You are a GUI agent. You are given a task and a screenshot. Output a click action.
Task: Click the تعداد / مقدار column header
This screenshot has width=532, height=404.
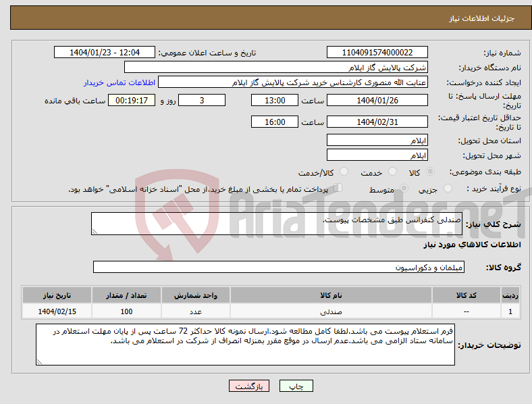[126, 295]
